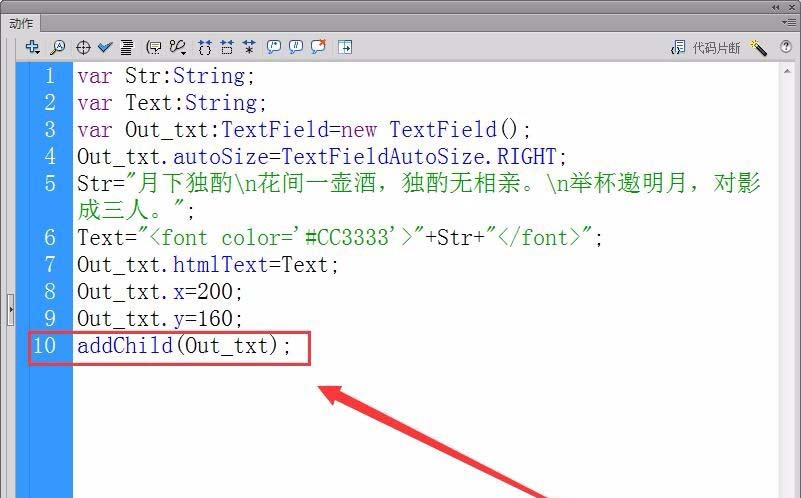Click the '月下独酌' string text
Image resolution: width=801 pixels, height=498 pixels.
click(x=185, y=183)
